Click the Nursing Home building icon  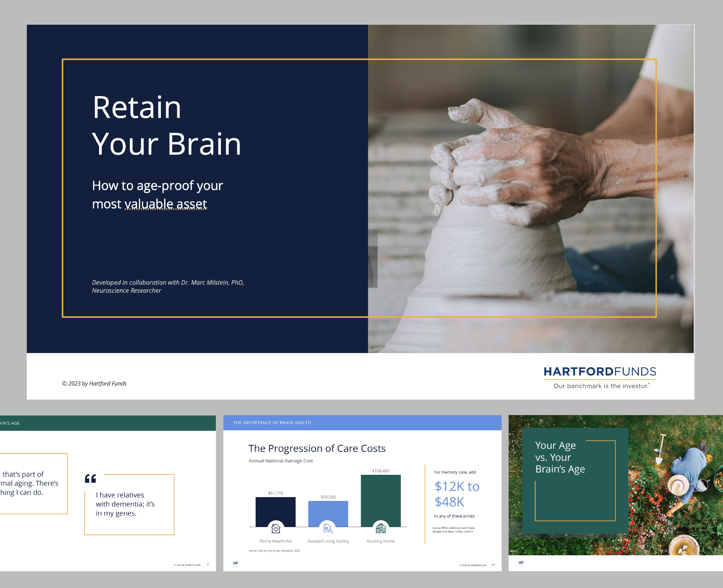click(381, 528)
